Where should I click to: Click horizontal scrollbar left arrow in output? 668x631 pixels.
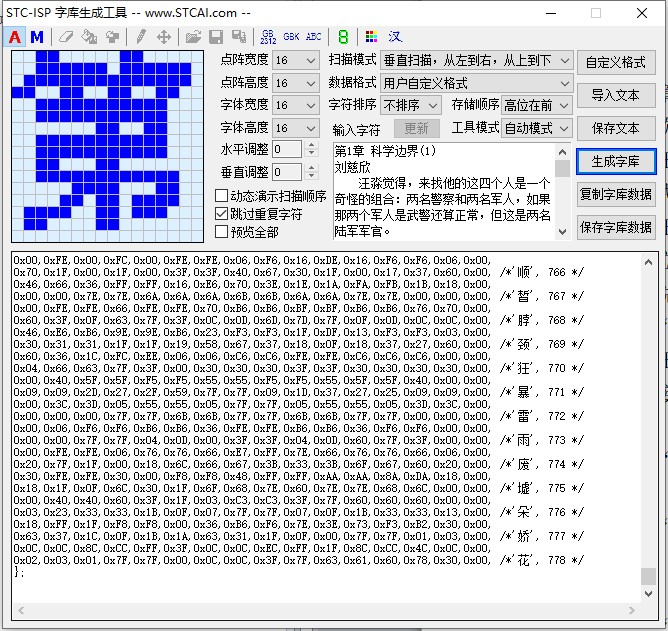click(x=21, y=611)
